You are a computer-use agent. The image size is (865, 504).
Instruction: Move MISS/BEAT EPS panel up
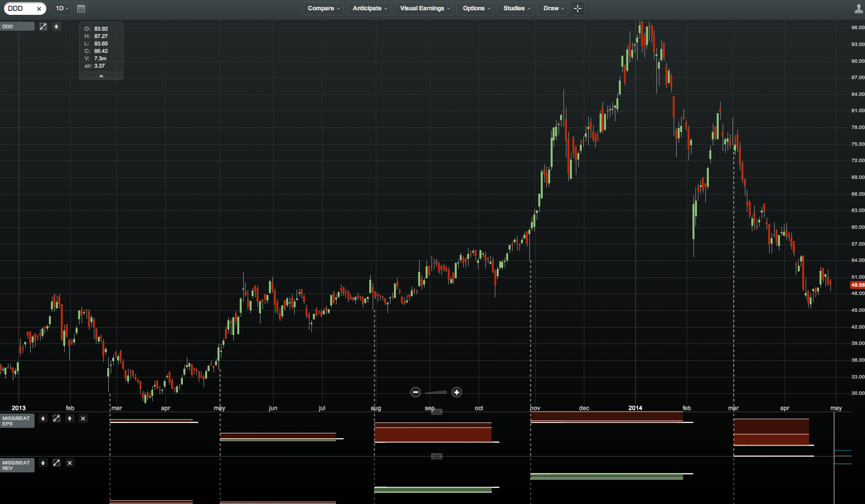(43, 419)
